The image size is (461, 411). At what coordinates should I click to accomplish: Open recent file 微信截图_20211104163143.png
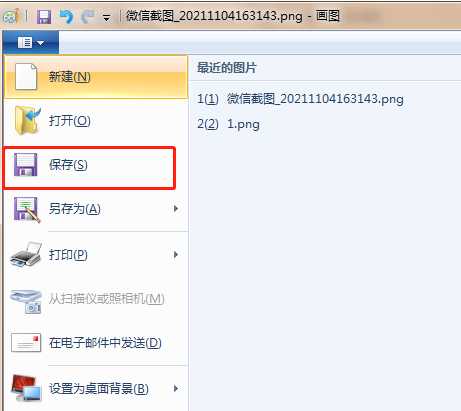(x=300, y=99)
